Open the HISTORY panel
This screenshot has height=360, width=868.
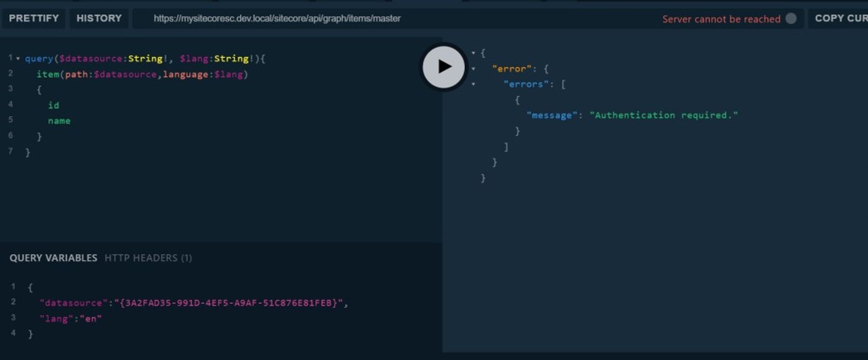[x=99, y=18]
